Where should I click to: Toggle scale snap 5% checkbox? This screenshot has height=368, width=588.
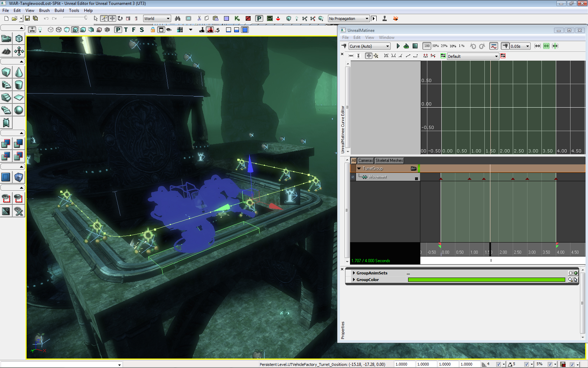coord(550,364)
